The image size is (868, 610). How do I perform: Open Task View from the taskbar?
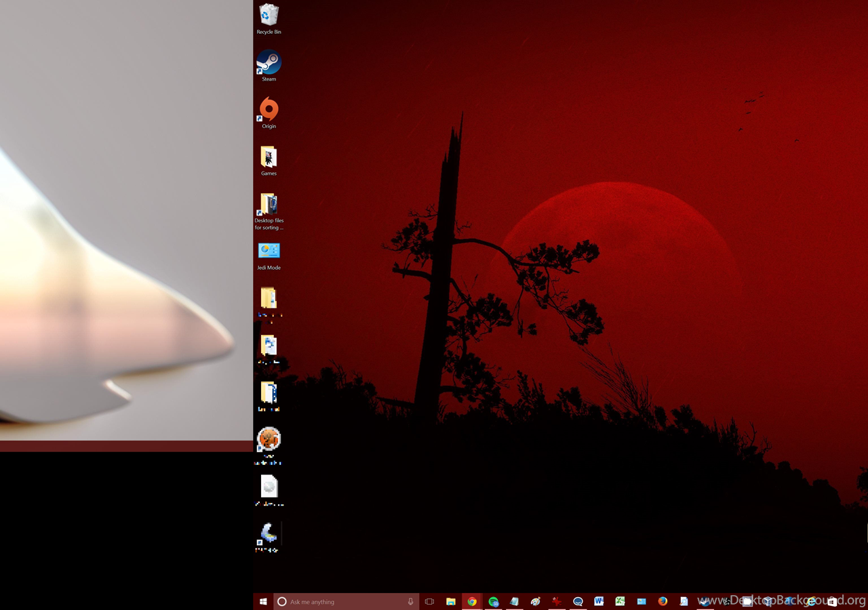(x=429, y=602)
